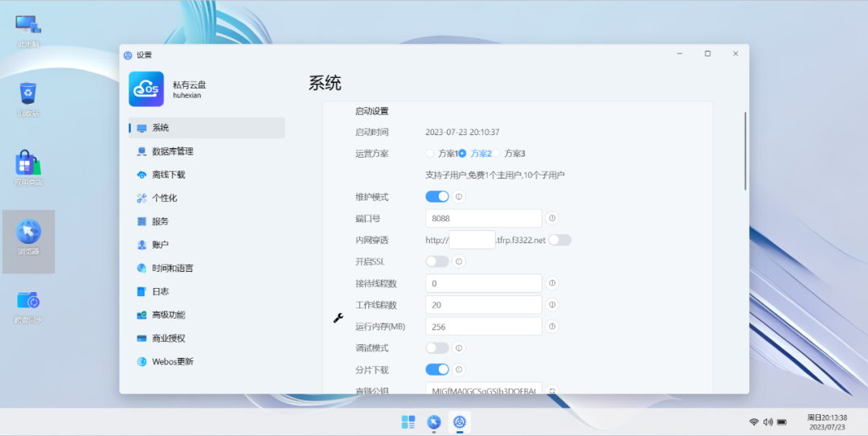Click the start menu icon in taskbar

(408, 422)
